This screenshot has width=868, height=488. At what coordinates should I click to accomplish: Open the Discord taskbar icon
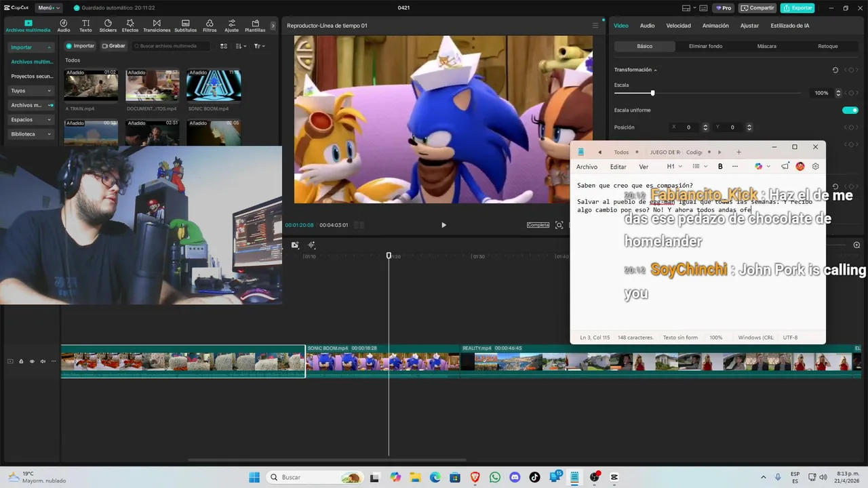tap(515, 477)
